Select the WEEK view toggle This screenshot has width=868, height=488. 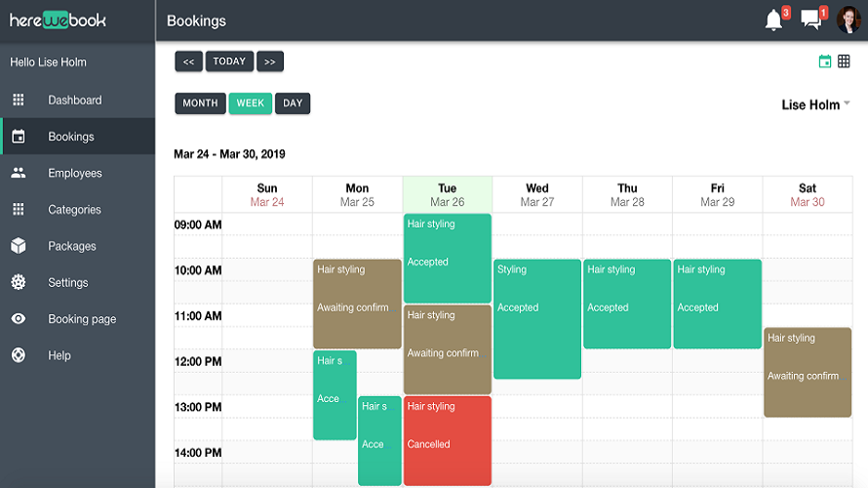pyautogui.click(x=251, y=103)
